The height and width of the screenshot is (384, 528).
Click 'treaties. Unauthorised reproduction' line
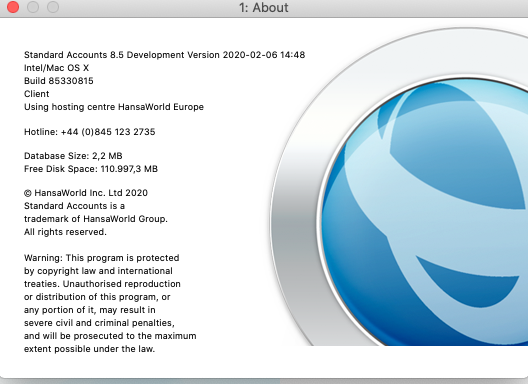coord(102,284)
